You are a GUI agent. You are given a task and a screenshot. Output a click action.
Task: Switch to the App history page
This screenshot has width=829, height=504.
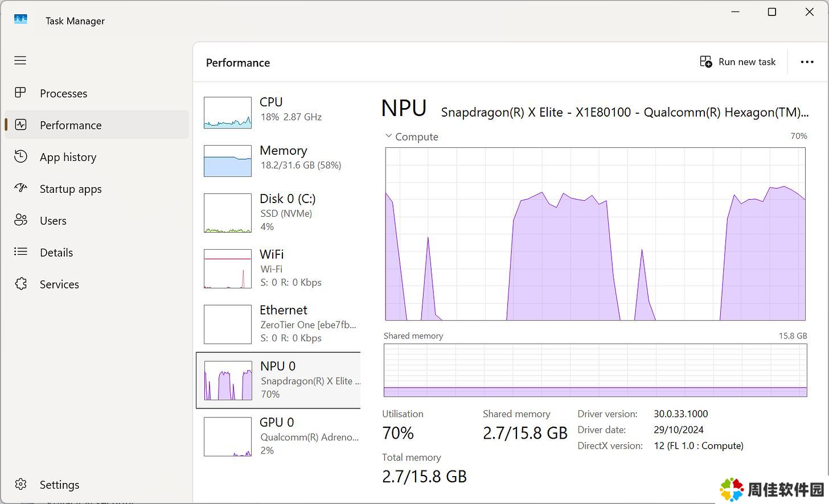(97, 157)
